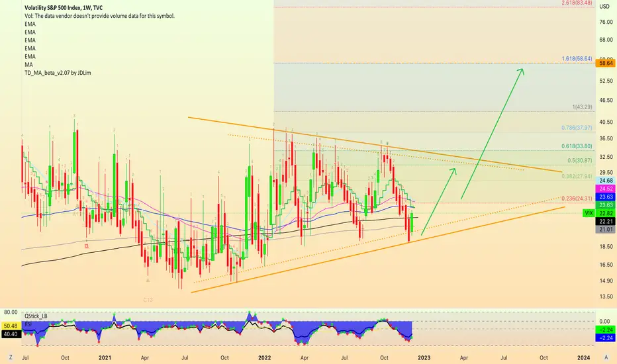The height and width of the screenshot is (364, 617).
Task: Click the black 22.21 price tag
Action: click(606, 221)
